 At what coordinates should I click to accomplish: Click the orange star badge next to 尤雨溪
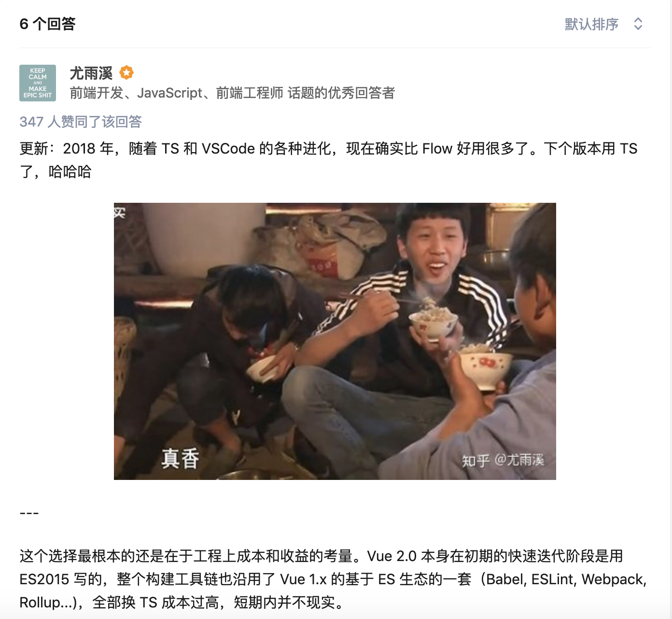point(126,73)
